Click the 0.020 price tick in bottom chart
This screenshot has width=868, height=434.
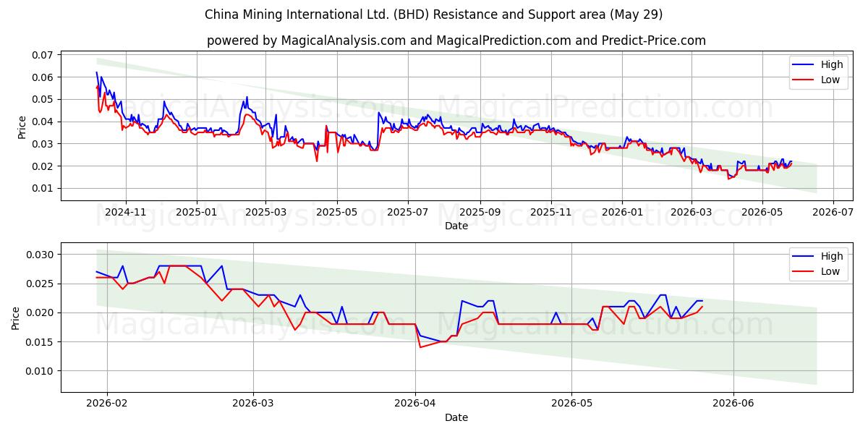point(41,312)
